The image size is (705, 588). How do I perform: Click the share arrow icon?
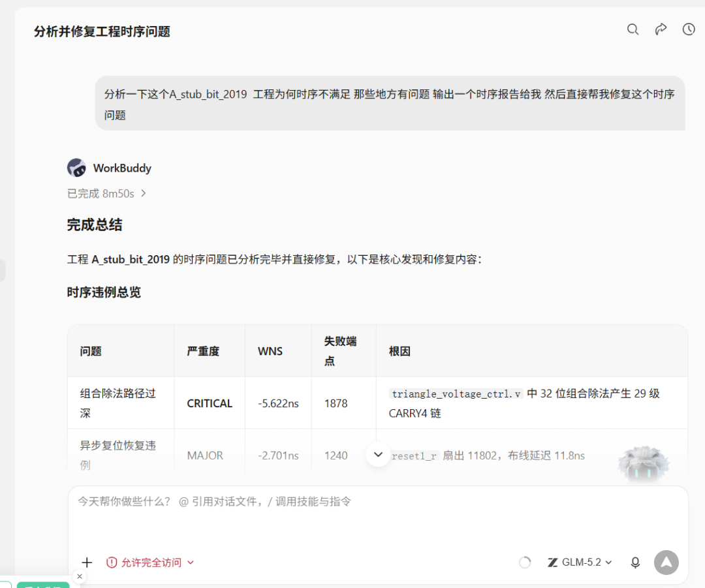[x=661, y=29]
